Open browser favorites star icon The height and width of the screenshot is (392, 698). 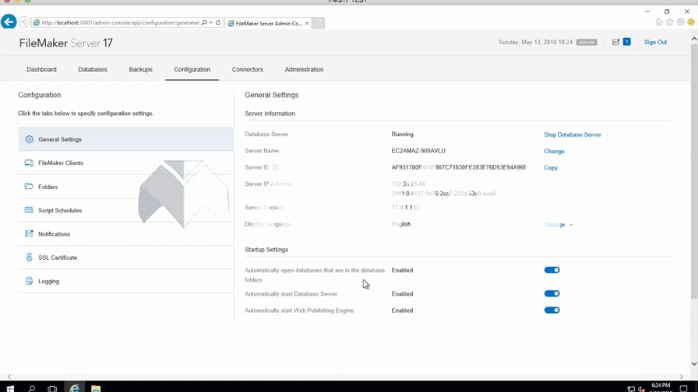[x=670, y=22]
